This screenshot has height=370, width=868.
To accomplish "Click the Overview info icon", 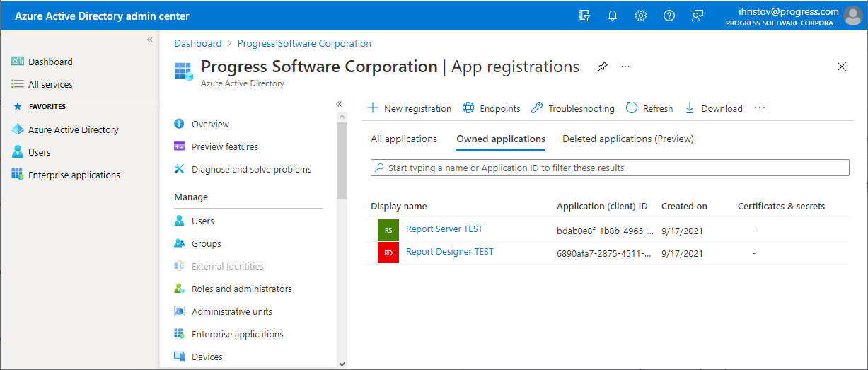I will 179,124.
